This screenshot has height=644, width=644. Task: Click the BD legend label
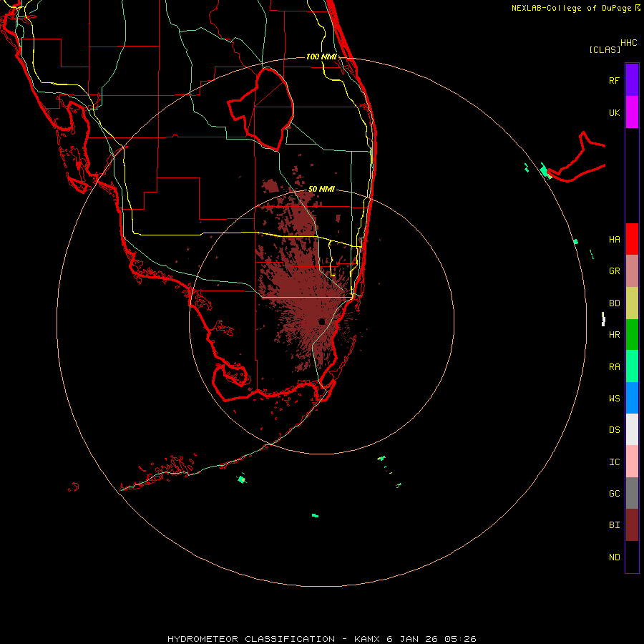coord(614,303)
